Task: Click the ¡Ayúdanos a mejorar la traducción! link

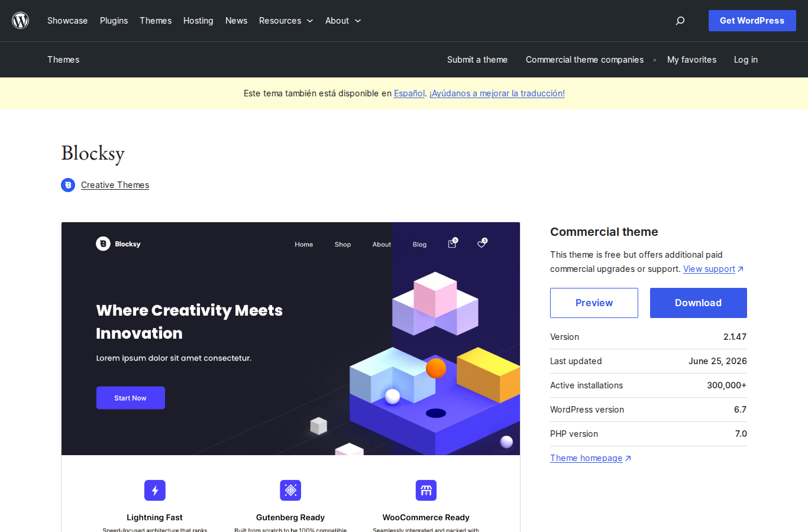Action: pos(497,93)
